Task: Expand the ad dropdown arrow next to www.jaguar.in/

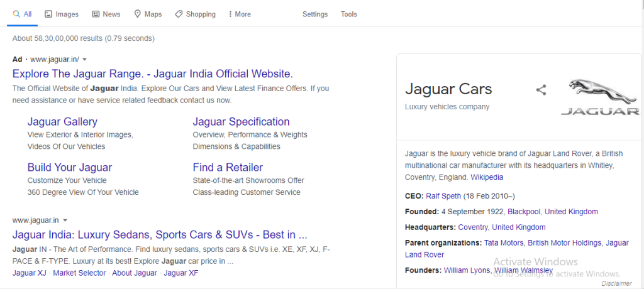Action: pyautogui.click(x=85, y=60)
